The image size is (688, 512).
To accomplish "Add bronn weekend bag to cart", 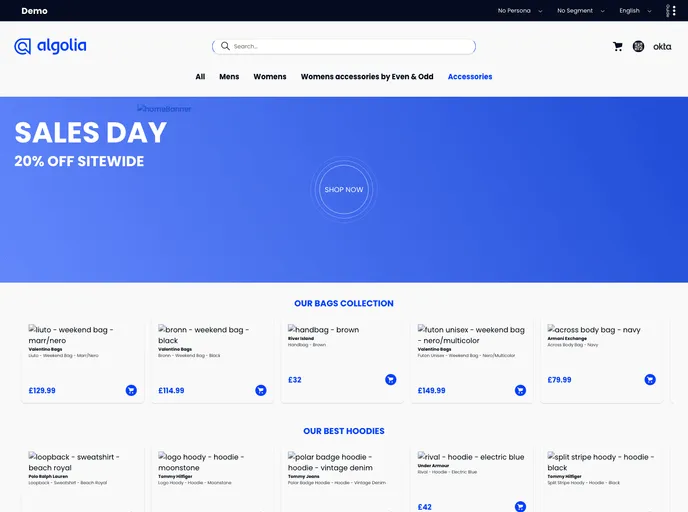I will (261, 390).
